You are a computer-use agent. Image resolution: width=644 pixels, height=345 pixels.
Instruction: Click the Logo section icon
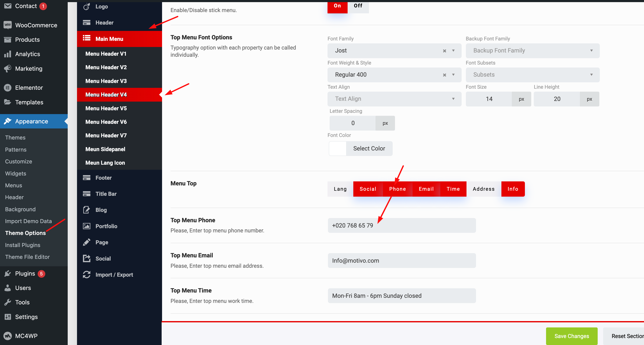tap(87, 7)
